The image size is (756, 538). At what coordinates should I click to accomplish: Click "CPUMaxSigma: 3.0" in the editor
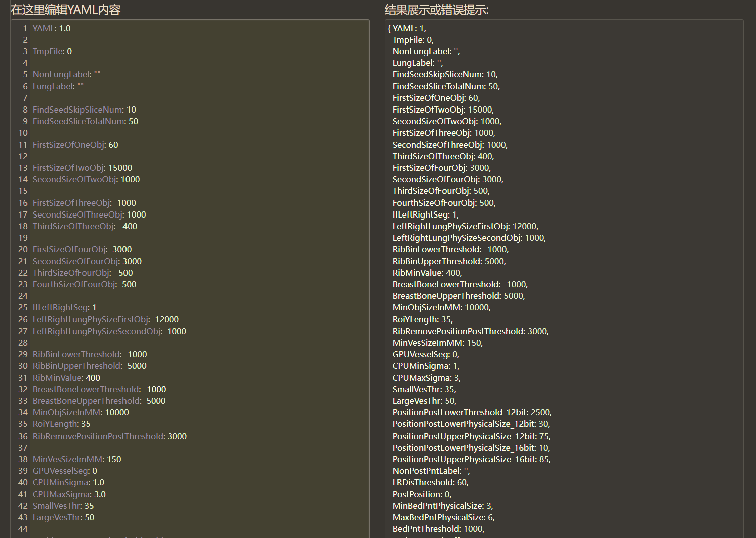69,494
